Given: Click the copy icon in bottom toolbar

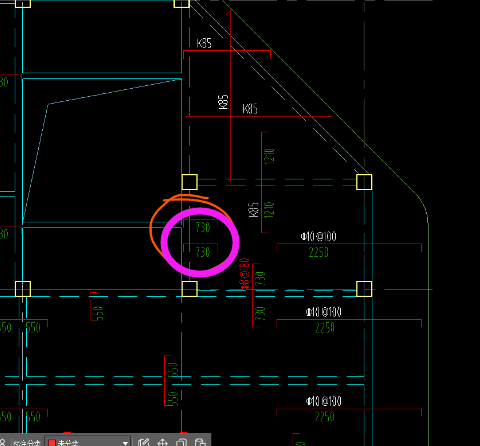Looking at the screenshot, I should point(181,443).
